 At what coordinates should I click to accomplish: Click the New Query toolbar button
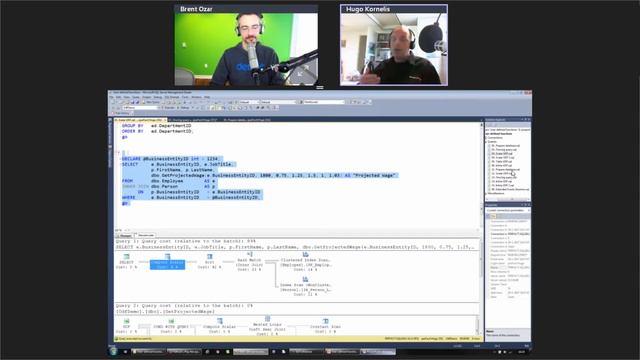click(x=150, y=102)
